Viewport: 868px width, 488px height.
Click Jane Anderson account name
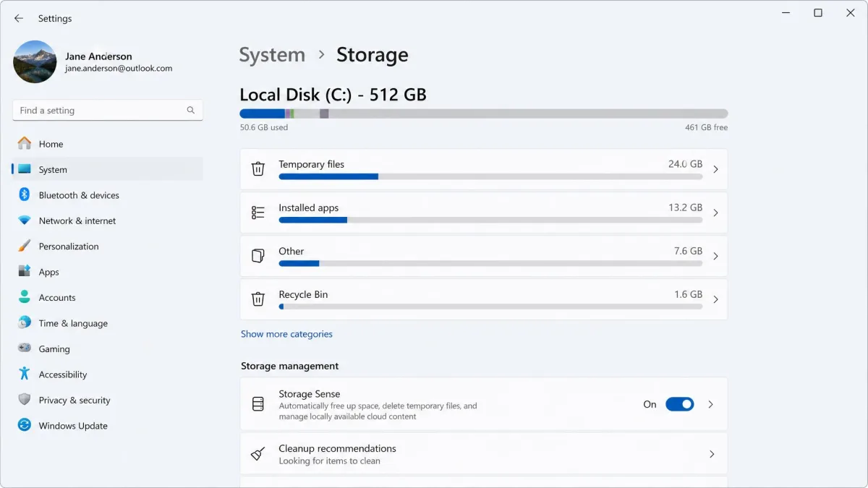[98, 56]
